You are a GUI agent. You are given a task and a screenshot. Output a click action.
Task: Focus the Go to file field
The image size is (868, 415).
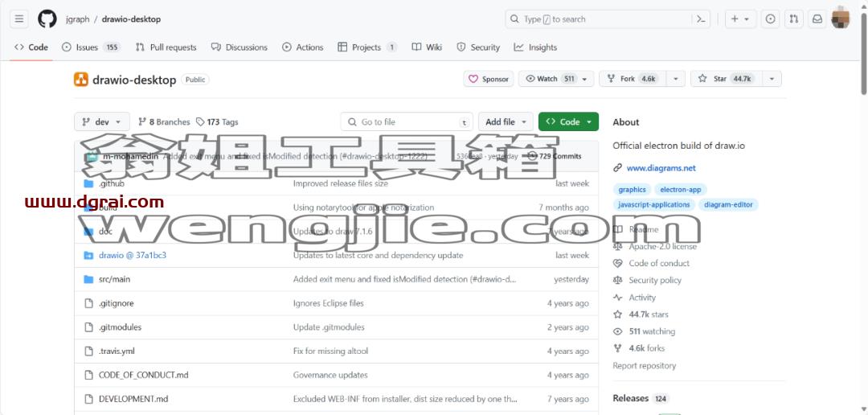click(x=407, y=122)
